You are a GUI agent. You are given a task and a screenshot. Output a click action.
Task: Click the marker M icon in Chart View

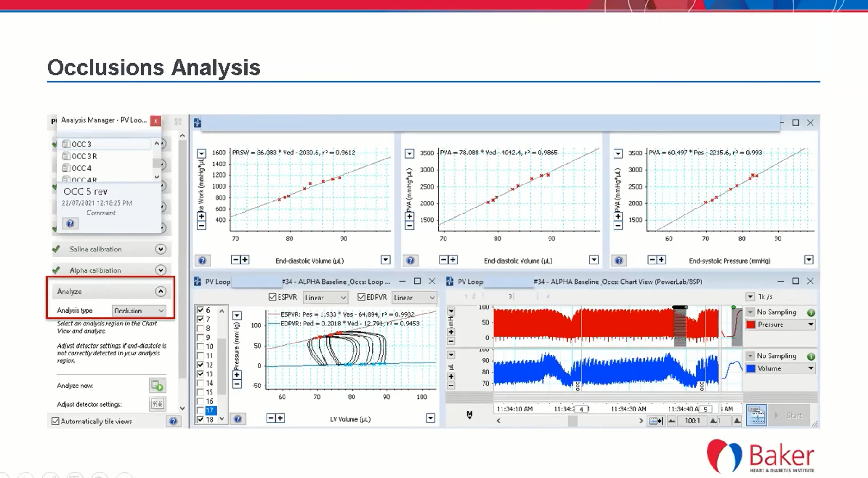coord(470,415)
